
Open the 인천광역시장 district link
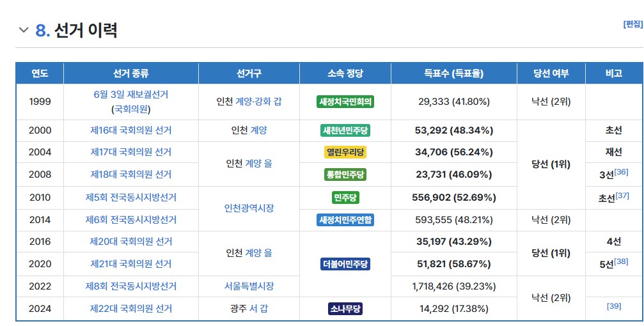click(x=249, y=208)
